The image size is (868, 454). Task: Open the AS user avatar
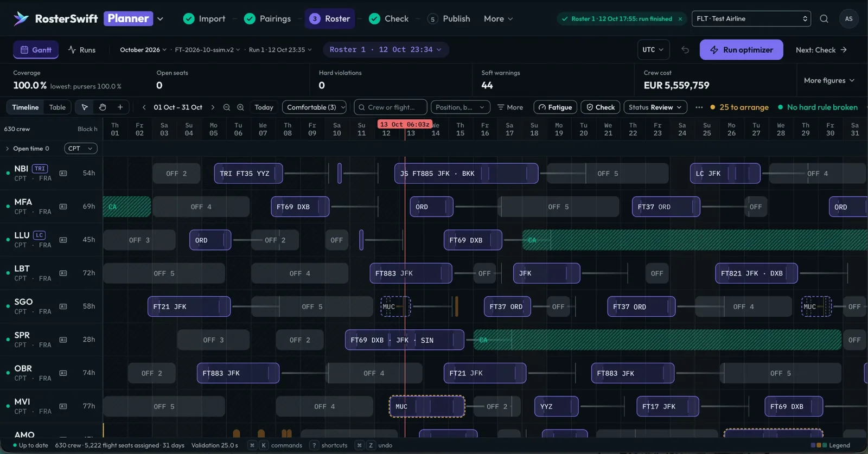coord(848,19)
